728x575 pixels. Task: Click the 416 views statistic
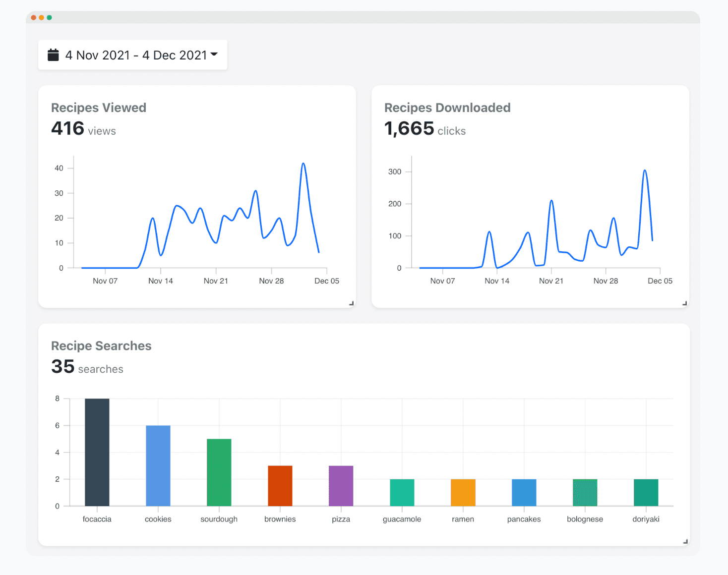83,129
